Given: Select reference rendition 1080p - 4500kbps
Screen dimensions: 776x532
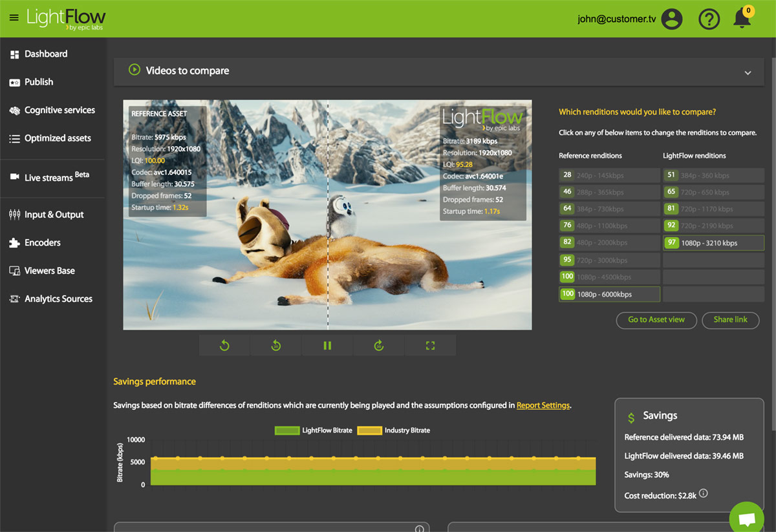Looking at the screenshot, I should coord(609,277).
